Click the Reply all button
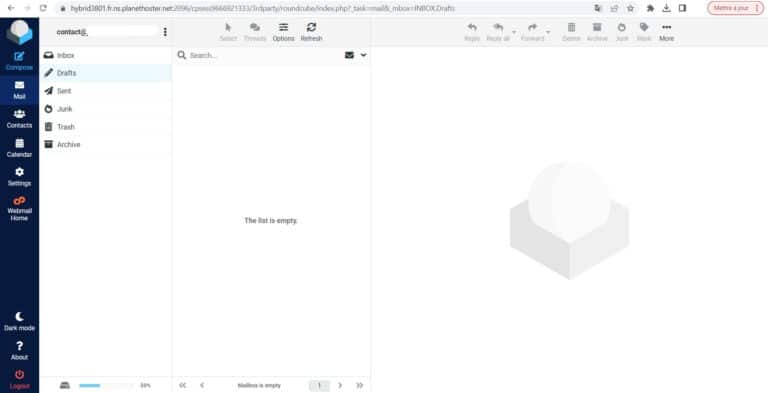This screenshot has height=393, width=768. point(498,32)
